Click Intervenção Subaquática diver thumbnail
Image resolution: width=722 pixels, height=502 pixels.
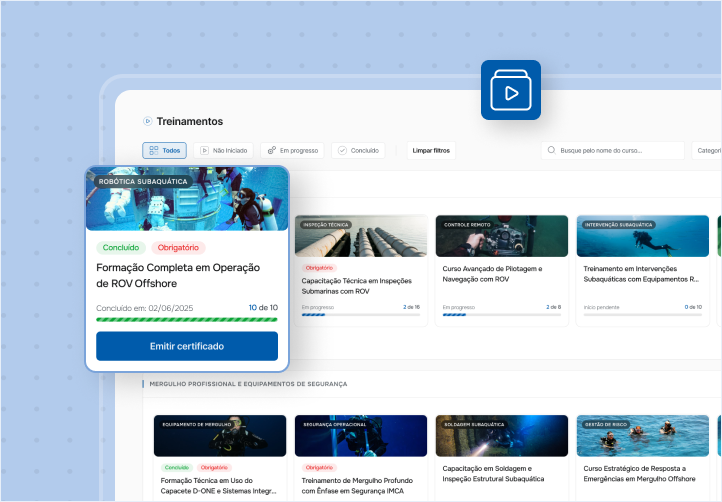pos(643,236)
